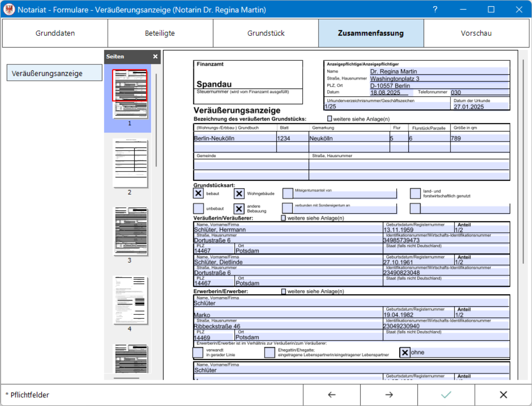Check 'weitere siehe Anlage(n)' beside Grundstück heading
The height and width of the screenshot is (406, 532).
pos(329,118)
